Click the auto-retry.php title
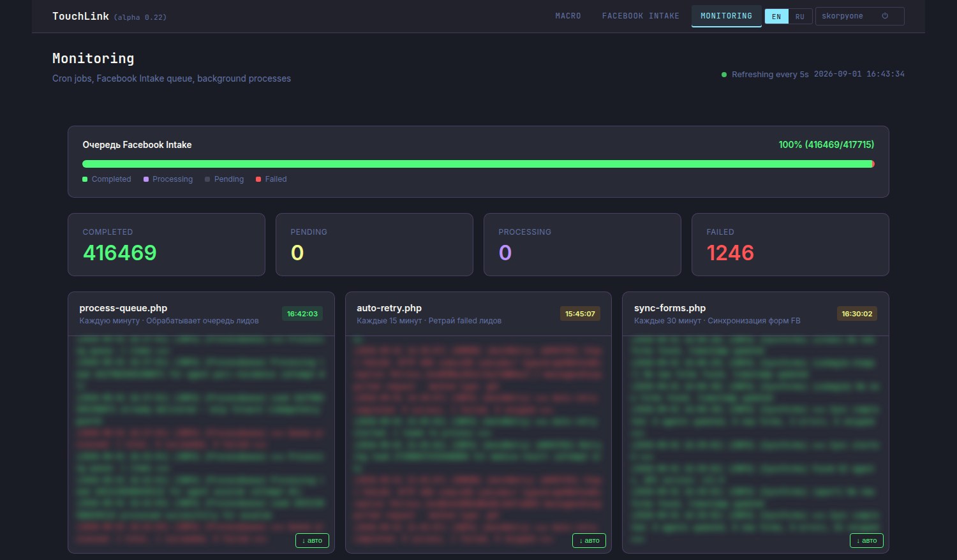957x560 pixels. (389, 308)
